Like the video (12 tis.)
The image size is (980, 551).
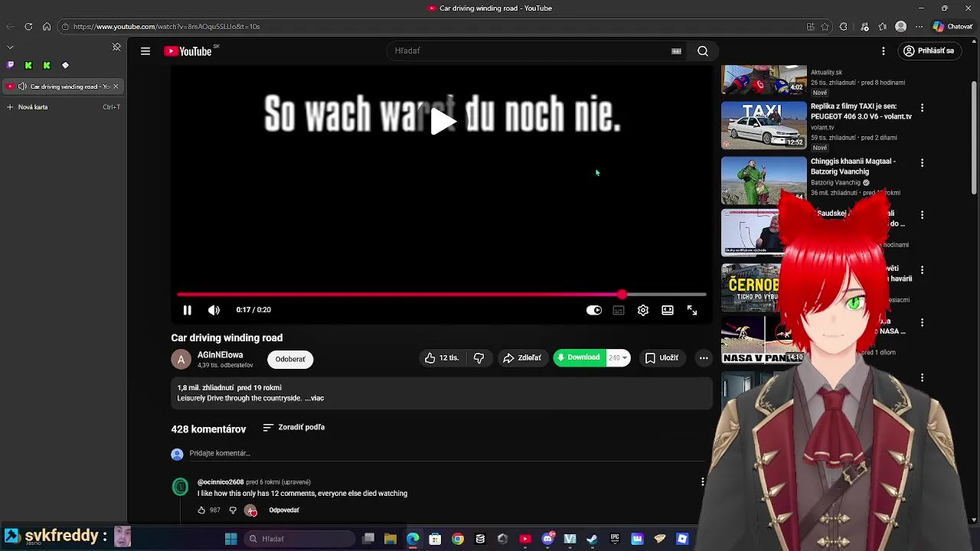tap(442, 358)
